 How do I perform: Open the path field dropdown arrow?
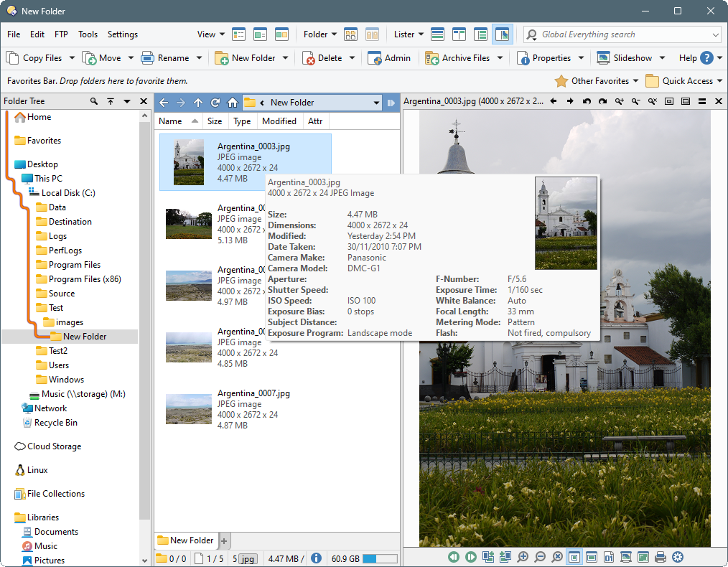click(376, 103)
